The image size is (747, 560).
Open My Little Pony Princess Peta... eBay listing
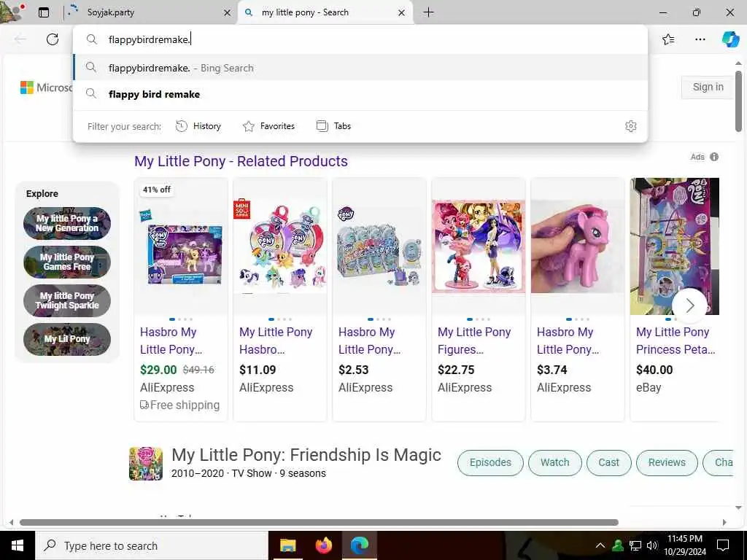point(676,341)
